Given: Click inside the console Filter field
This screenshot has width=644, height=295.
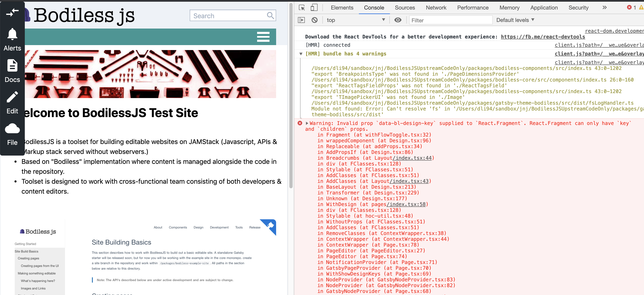Looking at the screenshot, I should click(450, 20).
